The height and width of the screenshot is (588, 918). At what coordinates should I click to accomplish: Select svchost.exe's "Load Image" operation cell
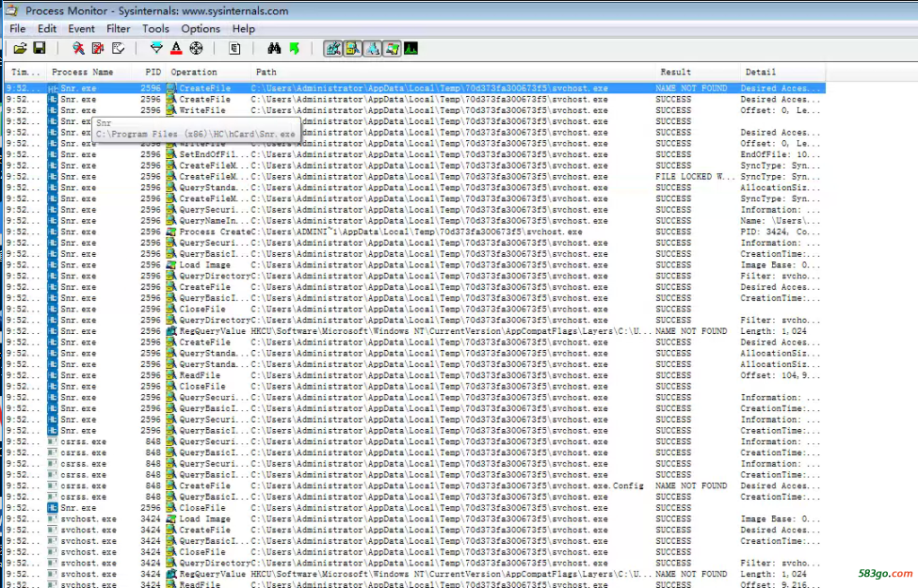click(x=204, y=519)
